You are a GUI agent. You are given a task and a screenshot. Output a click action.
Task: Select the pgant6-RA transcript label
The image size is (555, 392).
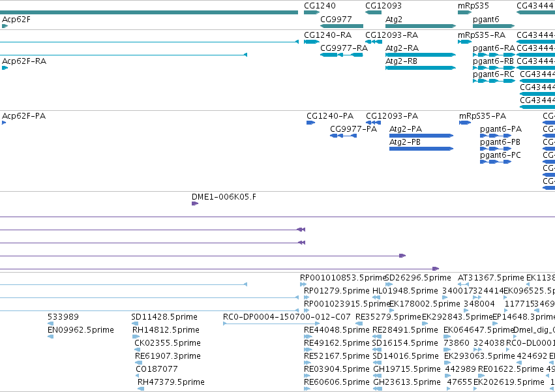(494, 48)
